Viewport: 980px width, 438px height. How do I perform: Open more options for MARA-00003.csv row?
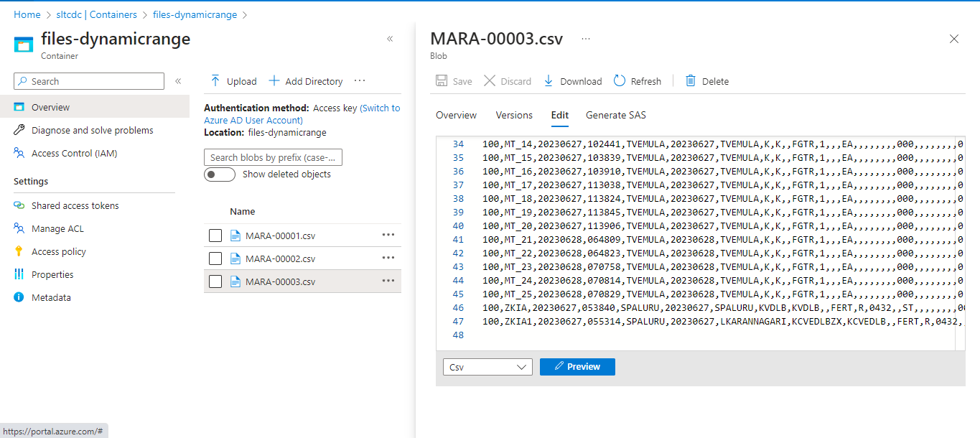point(388,281)
